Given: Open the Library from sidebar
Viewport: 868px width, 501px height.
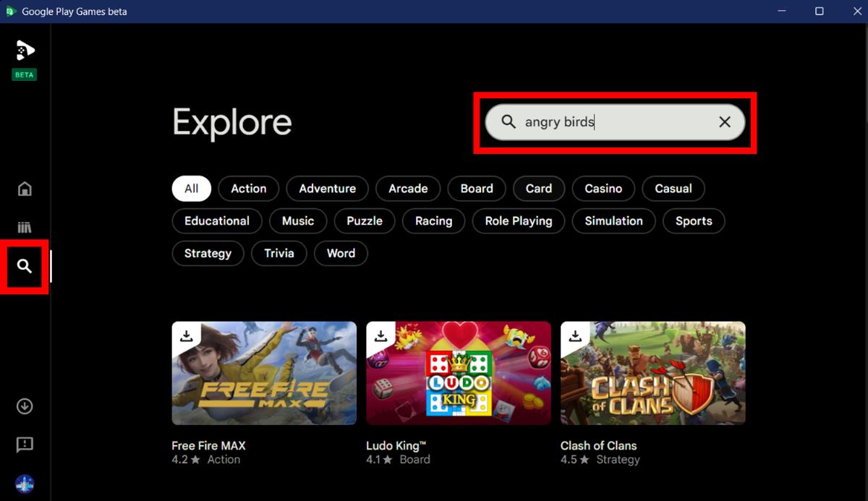Looking at the screenshot, I should click(x=25, y=228).
